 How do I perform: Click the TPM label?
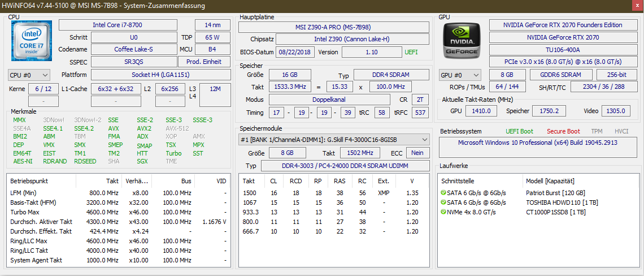tap(597, 131)
